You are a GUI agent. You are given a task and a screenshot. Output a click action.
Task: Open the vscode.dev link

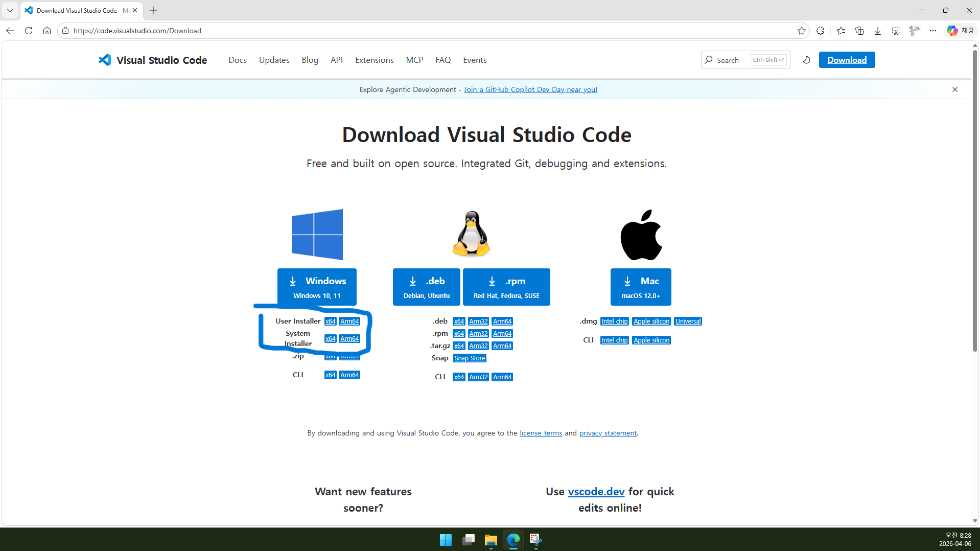596,492
